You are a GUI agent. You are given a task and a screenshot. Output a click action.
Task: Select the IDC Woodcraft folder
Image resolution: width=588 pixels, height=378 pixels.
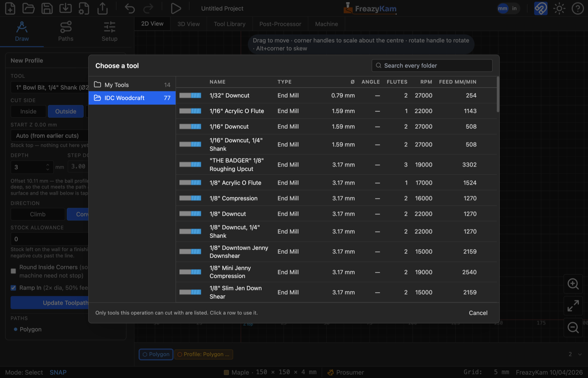[x=132, y=98]
